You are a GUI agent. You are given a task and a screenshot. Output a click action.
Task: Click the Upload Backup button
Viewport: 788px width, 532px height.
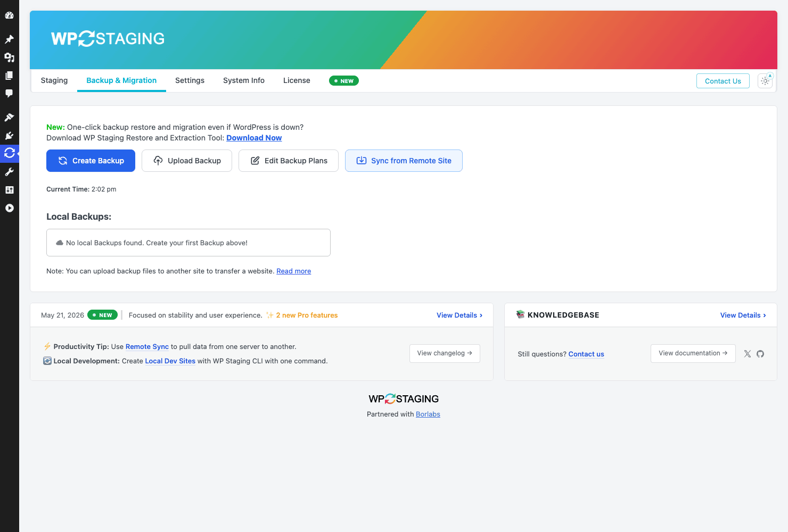point(187,161)
